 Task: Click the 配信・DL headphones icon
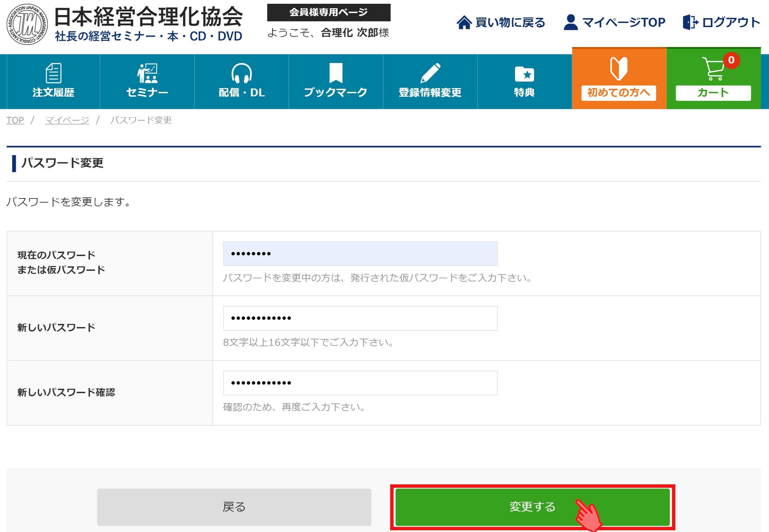(x=242, y=73)
